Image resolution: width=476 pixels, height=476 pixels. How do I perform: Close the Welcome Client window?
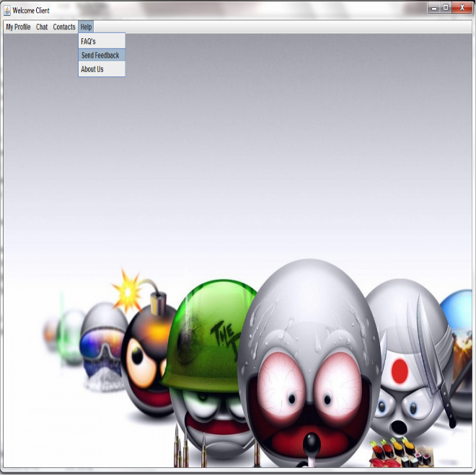pos(462,8)
